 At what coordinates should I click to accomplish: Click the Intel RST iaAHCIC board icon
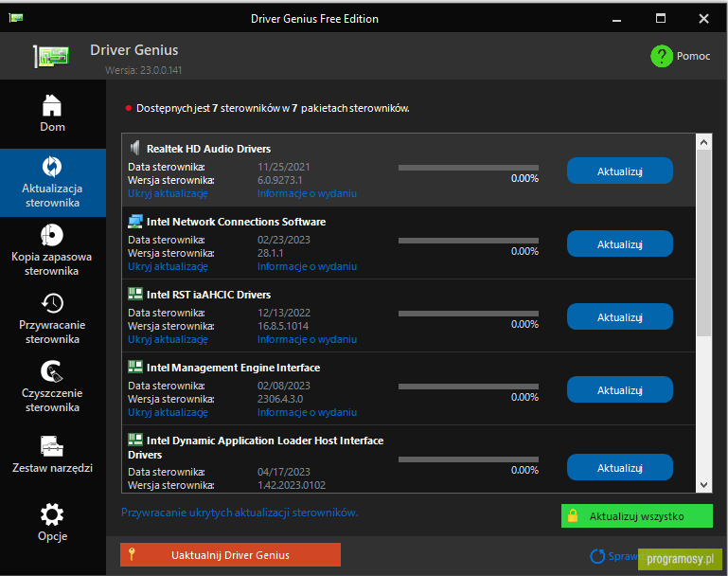pos(135,294)
